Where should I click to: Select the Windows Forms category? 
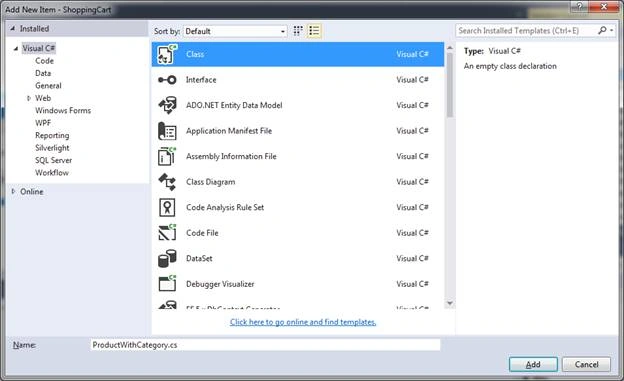pos(63,110)
